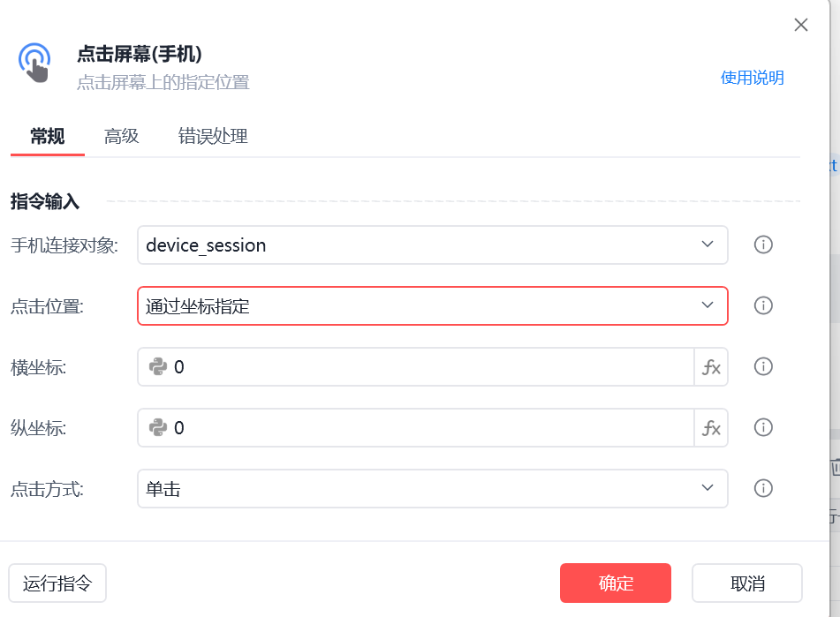
Task: Click info icon beside 点击方式 dropdown
Action: click(763, 488)
